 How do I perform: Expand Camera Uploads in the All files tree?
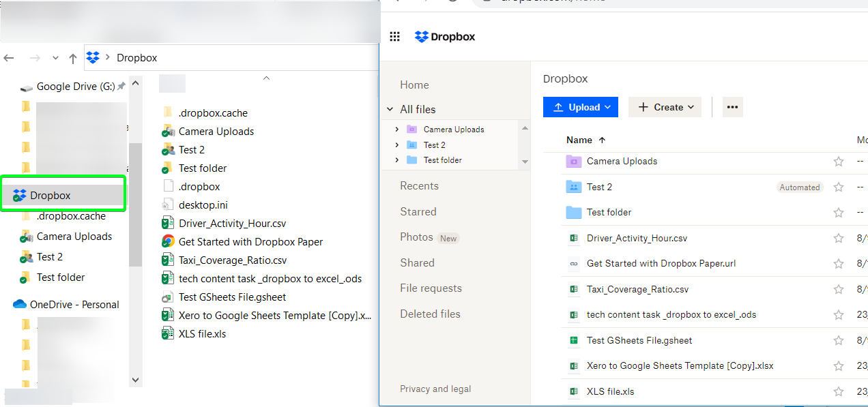(x=399, y=129)
